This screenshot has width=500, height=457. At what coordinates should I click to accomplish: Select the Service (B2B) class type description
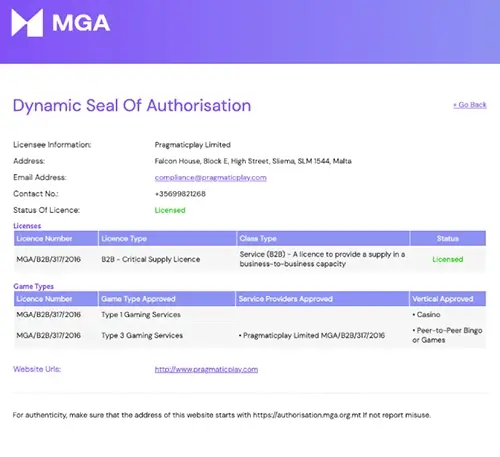point(322,259)
